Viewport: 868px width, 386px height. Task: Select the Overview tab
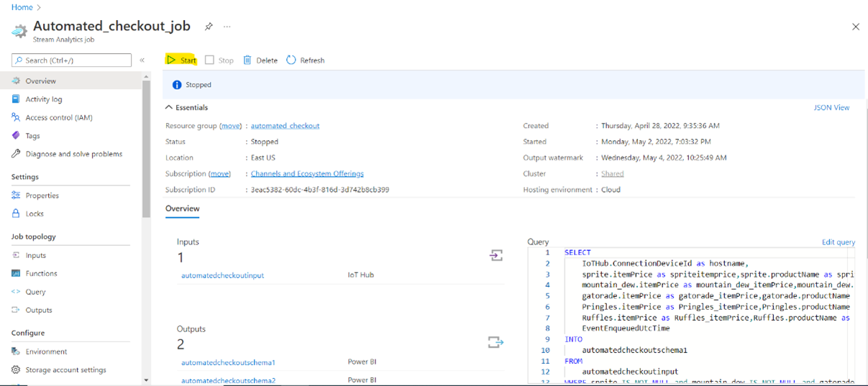[x=183, y=208]
